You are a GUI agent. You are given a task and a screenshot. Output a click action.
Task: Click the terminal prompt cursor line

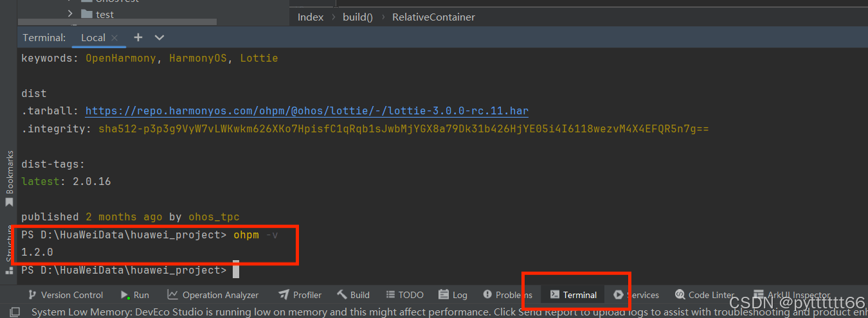131,270
